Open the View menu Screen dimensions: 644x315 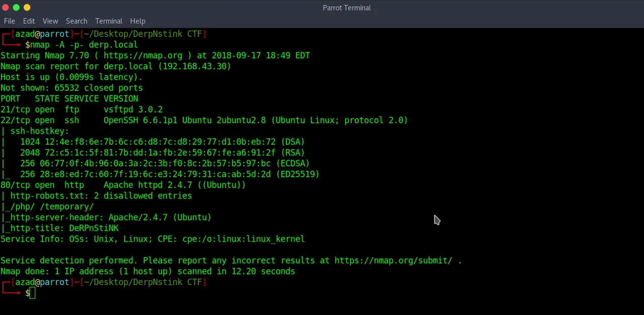point(50,21)
